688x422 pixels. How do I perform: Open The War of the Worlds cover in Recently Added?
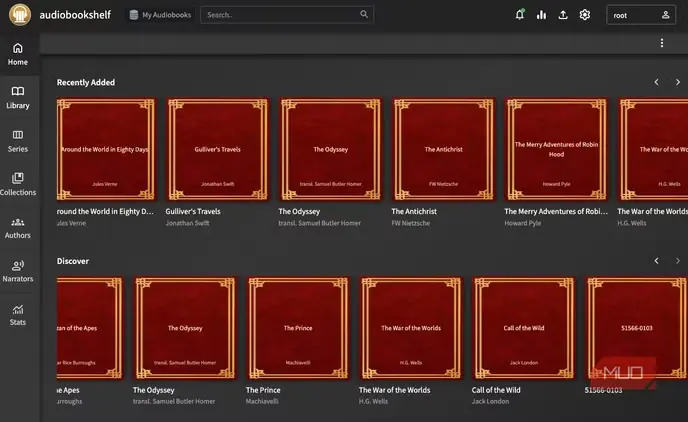click(x=654, y=149)
